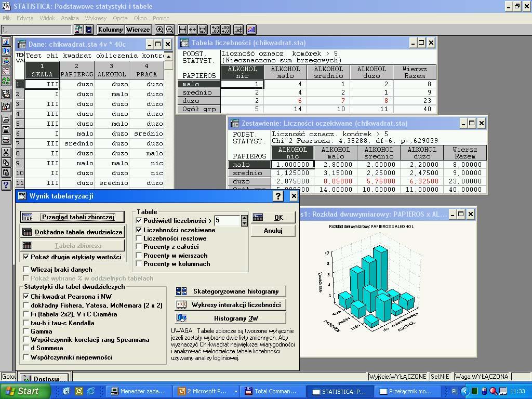Image resolution: width=532 pixels, height=399 pixels.
Task: Click the first toolbar icon beside the cell field
Action: (78, 30)
